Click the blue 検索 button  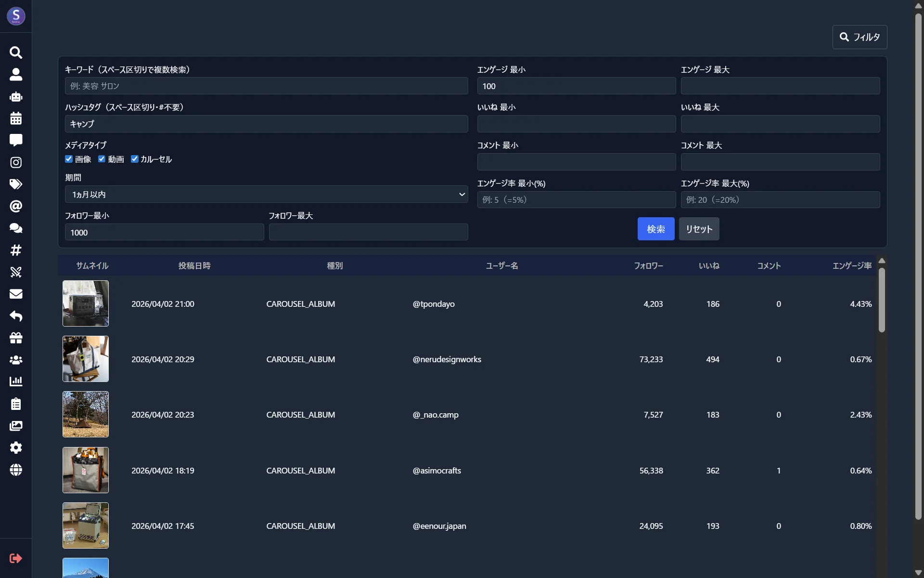coord(656,229)
